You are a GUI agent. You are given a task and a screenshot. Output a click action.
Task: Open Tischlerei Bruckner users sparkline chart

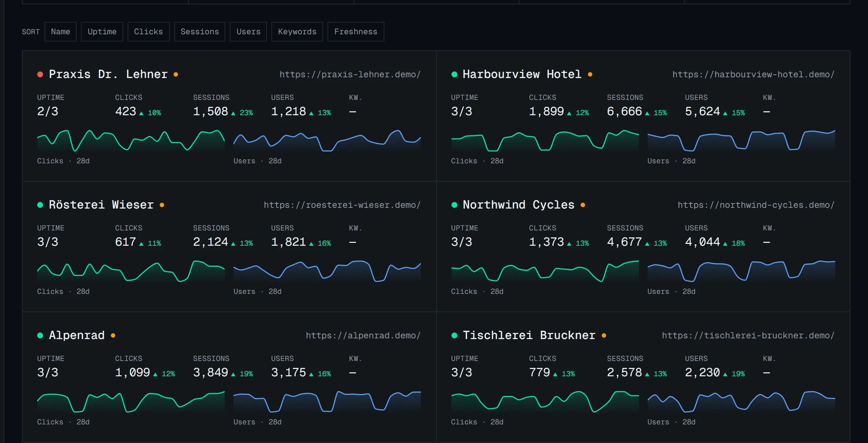click(x=741, y=401)
